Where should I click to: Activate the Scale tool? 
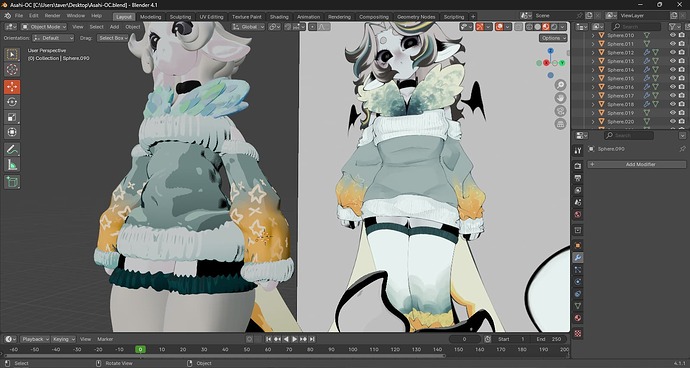point(12,117)
